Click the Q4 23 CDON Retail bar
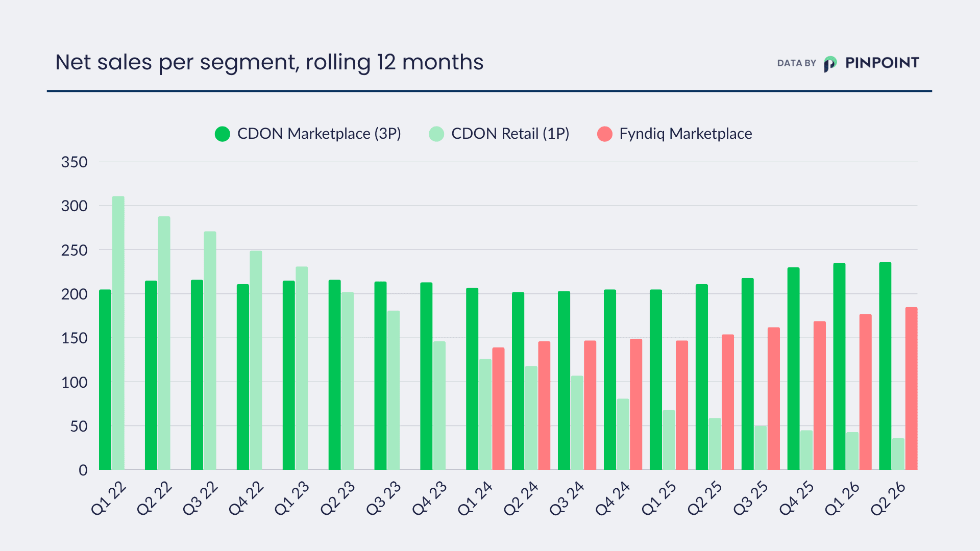Viewport: 980px width, 551px height. (x=439, y=406)
